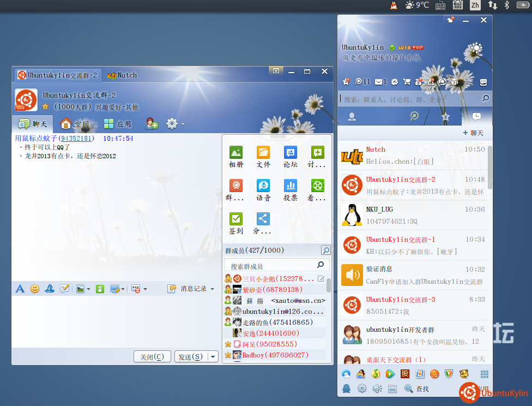Expand the 消息记录 message history dropdown
The height and width of the screenshot is (406, 532).
pyautogui.click(x=211, y=289)
